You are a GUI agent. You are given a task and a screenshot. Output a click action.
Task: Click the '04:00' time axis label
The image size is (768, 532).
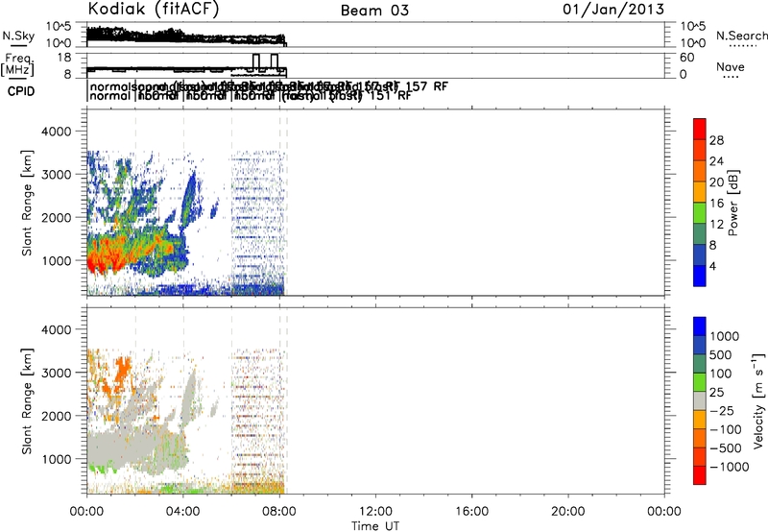[x=182, y=512]
